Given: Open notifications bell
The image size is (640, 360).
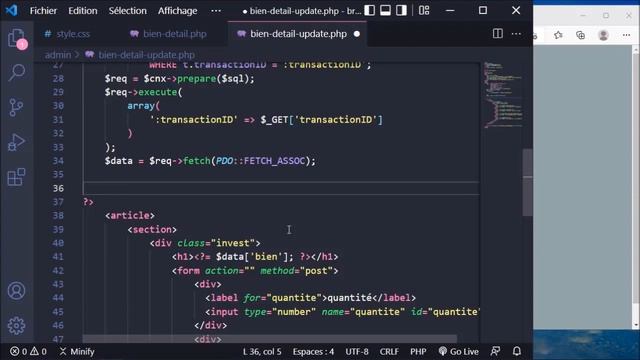Looking at the screenshot, I should pyautogui.click(x=517, y=351).
